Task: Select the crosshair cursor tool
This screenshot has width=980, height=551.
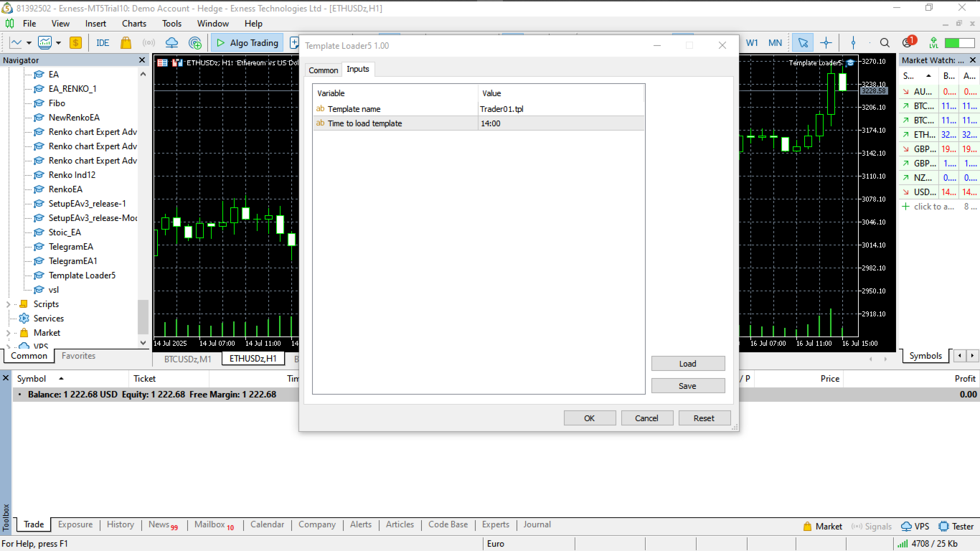Action: pos(826,43)
